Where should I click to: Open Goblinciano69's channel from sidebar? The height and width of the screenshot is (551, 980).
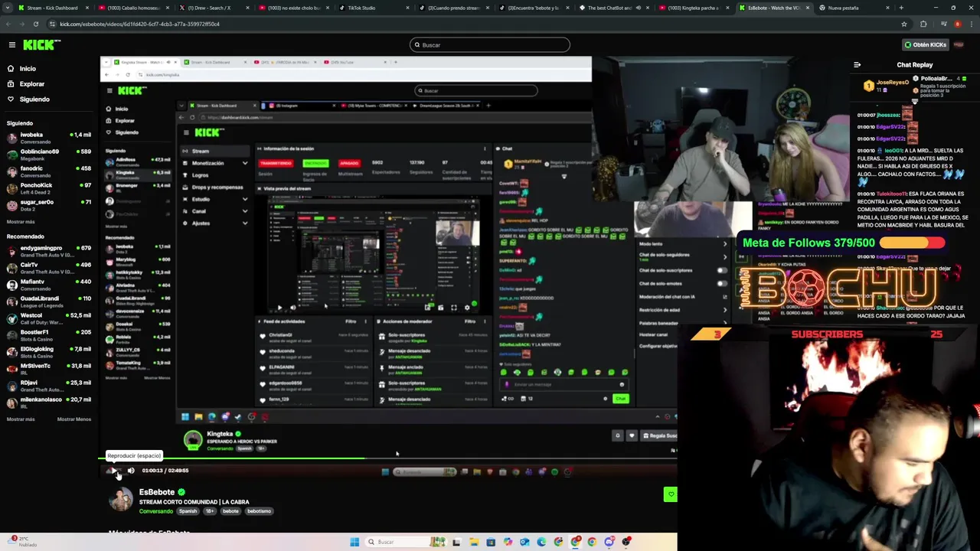coord(49,155)
